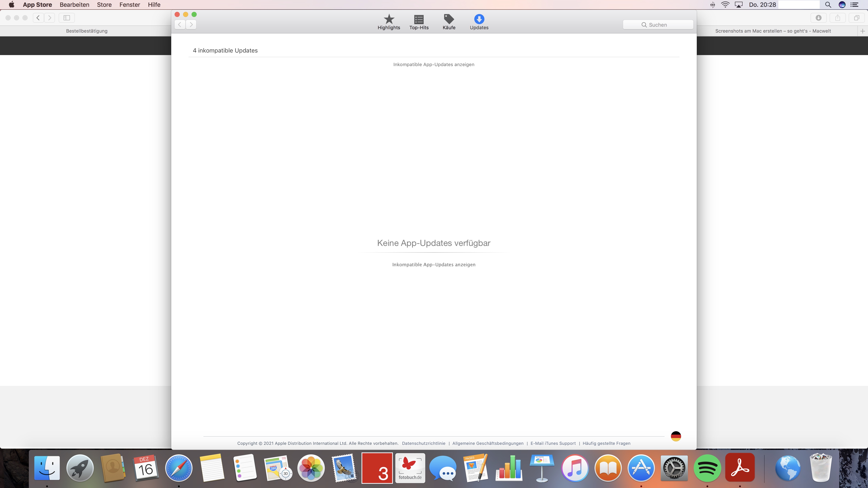Image resolution: width=868 pixels, height=488 pixels.
Task: Open the Top-Hits list tab
Action: 419,22
